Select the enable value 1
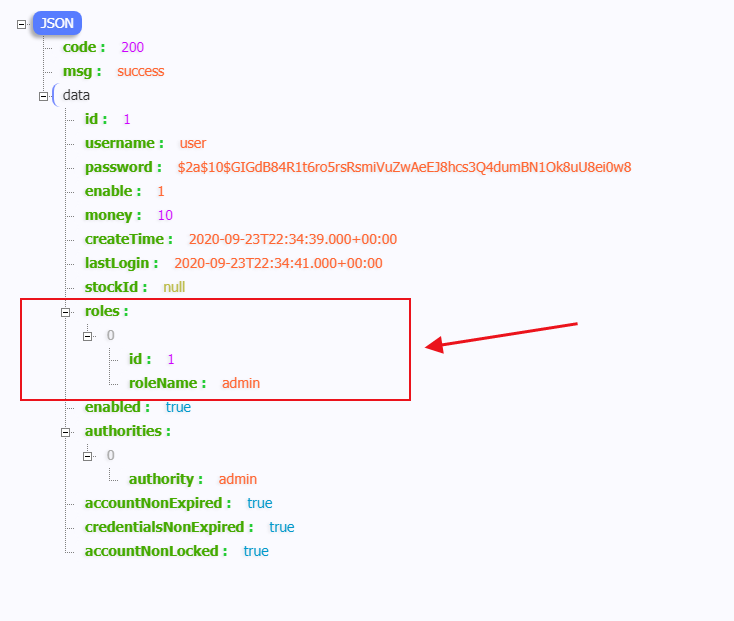Screen dimensions: 734x621 (161, 191)
